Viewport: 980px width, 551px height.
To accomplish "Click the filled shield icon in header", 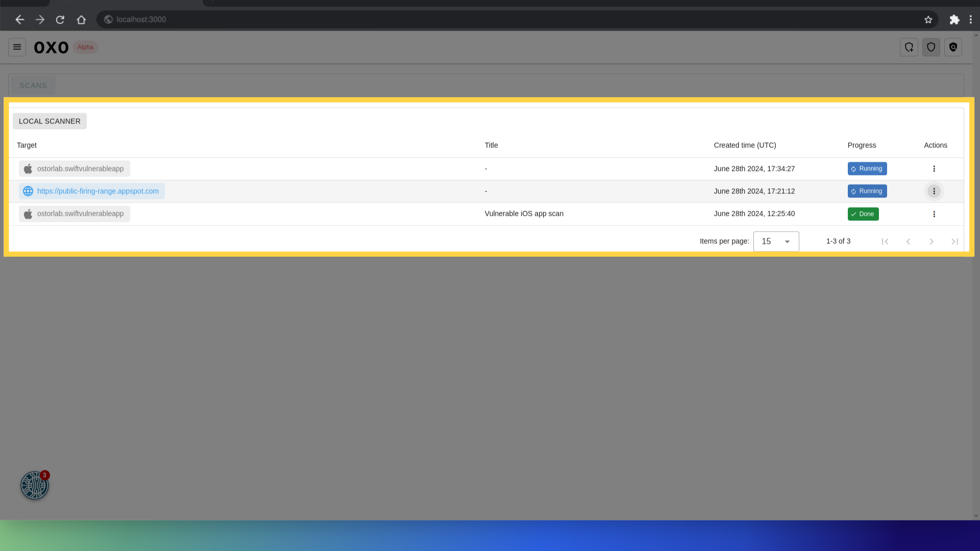I will coord(953,47).
